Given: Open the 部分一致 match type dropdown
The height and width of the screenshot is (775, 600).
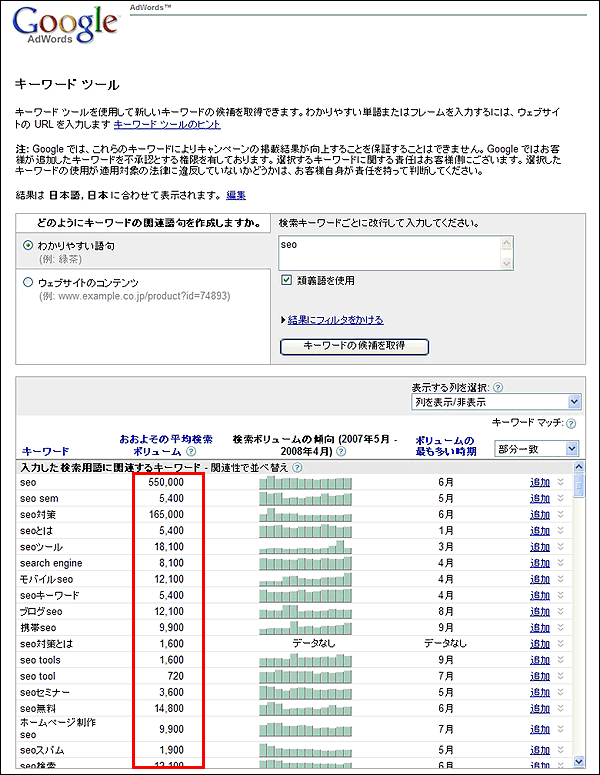Looking at the screenshot, I should tap(544, 449).
